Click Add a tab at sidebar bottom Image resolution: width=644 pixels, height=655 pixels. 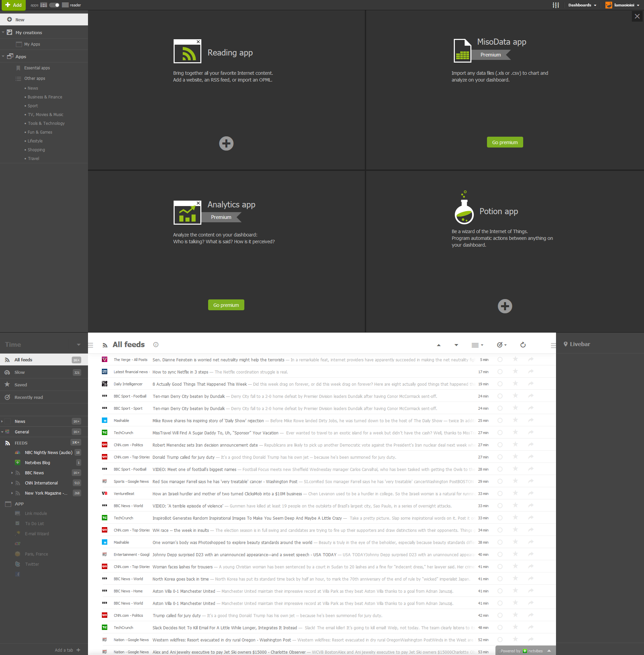67,650
